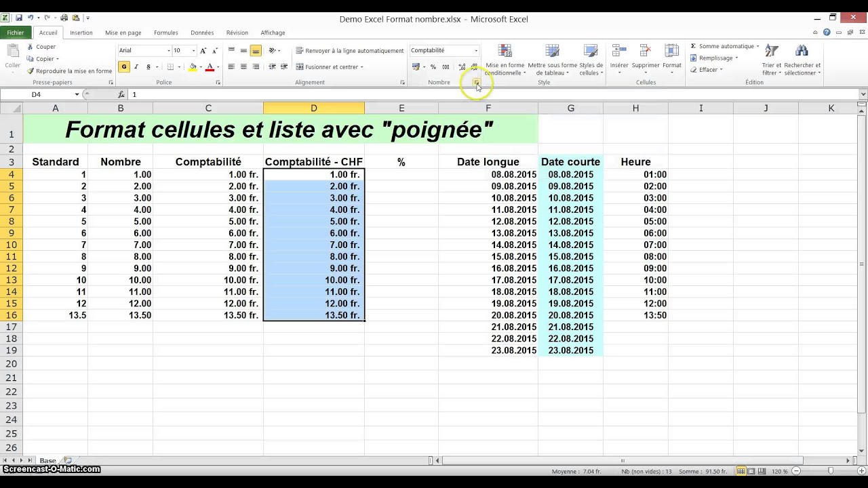
Task: Open Presse-papiers dialog launcher
Action: pos(111,83)
